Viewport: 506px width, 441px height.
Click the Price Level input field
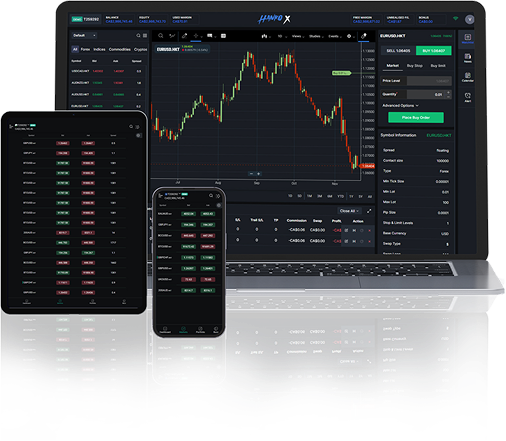pos(429,81)
